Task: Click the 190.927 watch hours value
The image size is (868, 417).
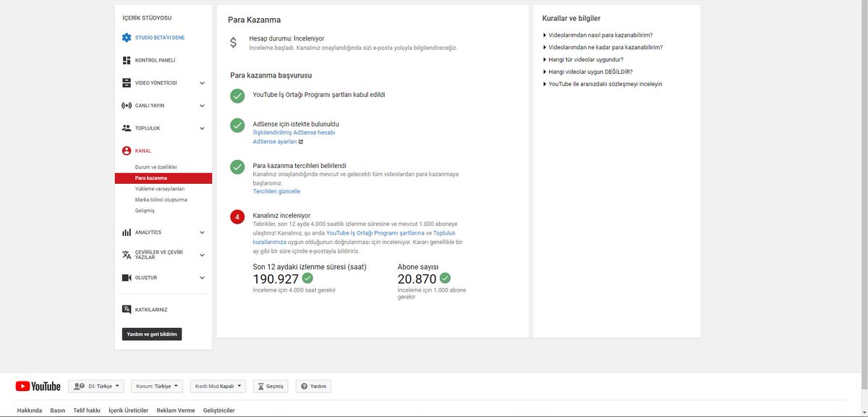Action: pyautogui.click(x=276, y=279)
